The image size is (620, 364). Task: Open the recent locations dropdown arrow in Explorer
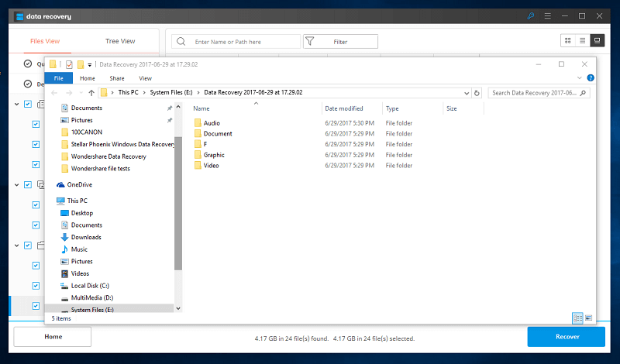tap(81, 93)
